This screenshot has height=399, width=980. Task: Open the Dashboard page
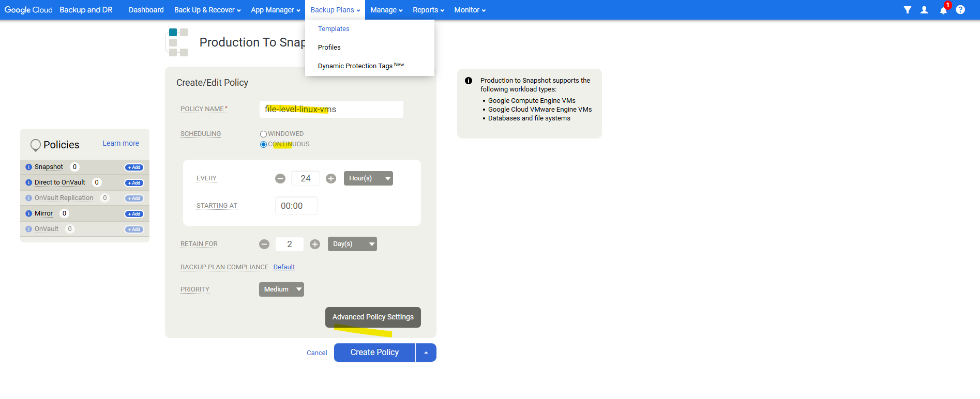coord(146,10)
